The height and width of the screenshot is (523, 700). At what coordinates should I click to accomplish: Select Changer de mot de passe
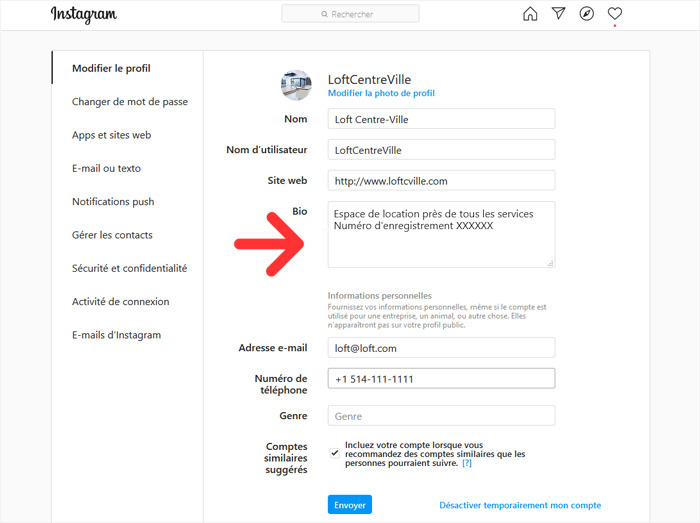click(129, 102)
